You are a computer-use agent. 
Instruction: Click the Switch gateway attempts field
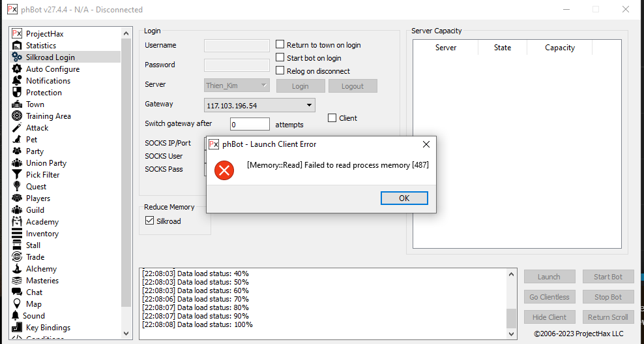(x=250, y=124)
